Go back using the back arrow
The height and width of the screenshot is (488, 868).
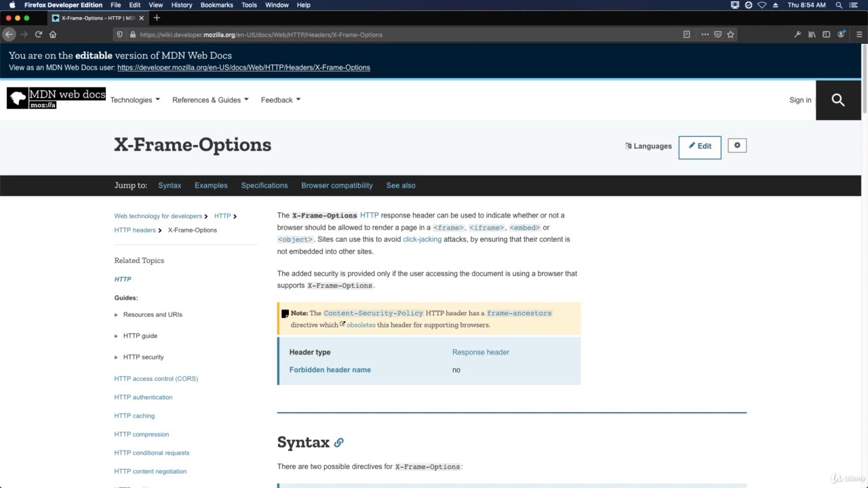click(x=9, y=35)
